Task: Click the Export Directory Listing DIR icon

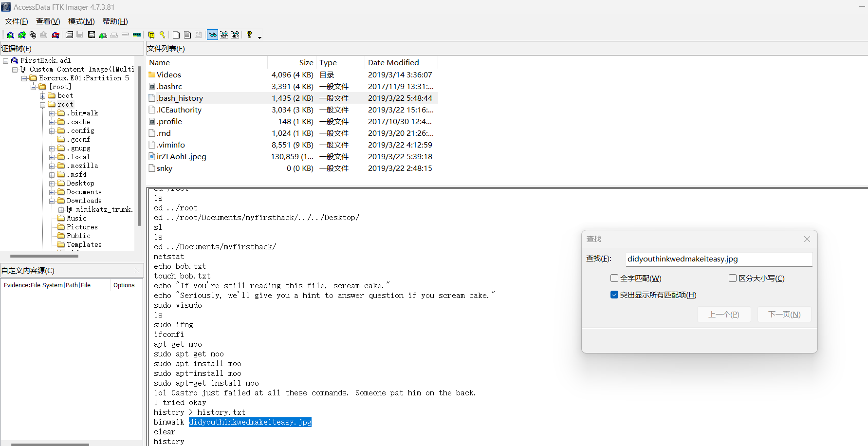Action: [x=199, y=35]
